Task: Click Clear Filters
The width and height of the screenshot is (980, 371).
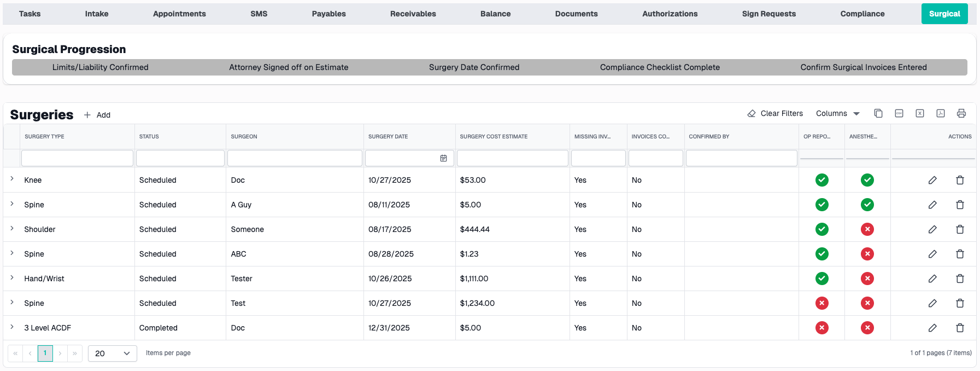Action: pyautogui.click(x=775, y=113)
